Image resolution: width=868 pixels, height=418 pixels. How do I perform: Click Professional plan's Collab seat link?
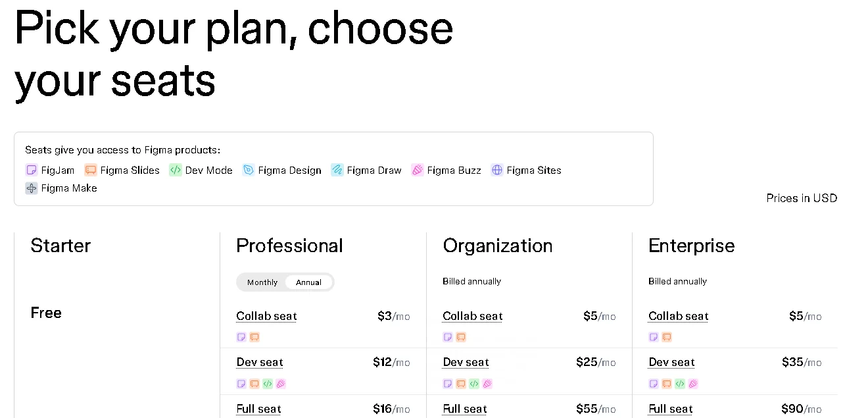coord(266,316)
